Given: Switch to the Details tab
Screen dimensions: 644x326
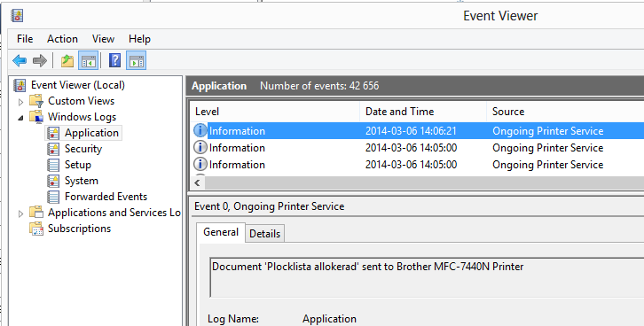Looking at the screenshot, I should (265, 234).
